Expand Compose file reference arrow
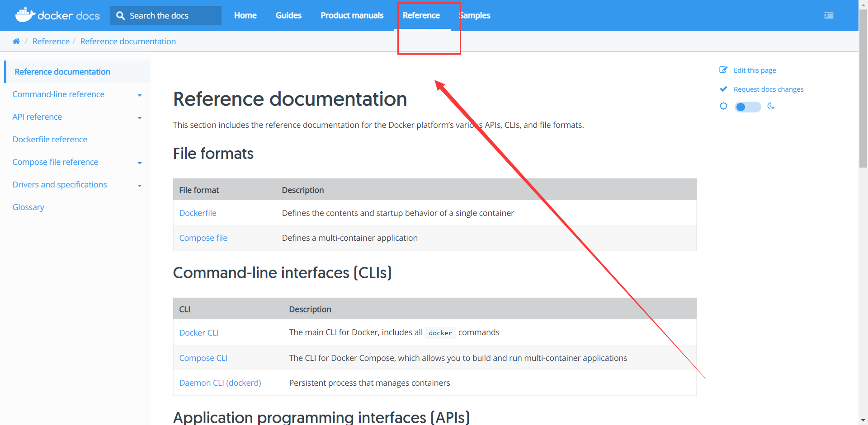The height and width of the screenshot is (425, 868). coord(140,163)
